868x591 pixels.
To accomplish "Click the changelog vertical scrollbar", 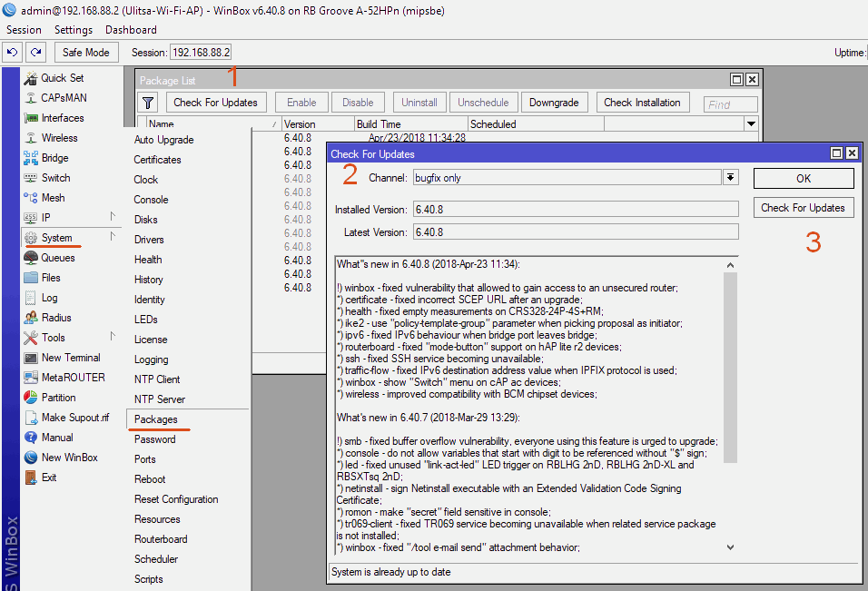I will (x=731, y=363).
